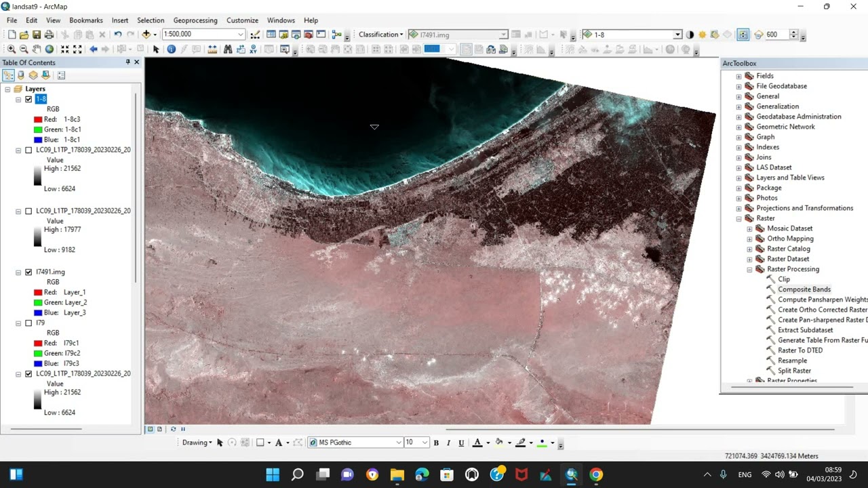Open Table Of Contents options
The image size is (868, 488).
pos(61,75)
